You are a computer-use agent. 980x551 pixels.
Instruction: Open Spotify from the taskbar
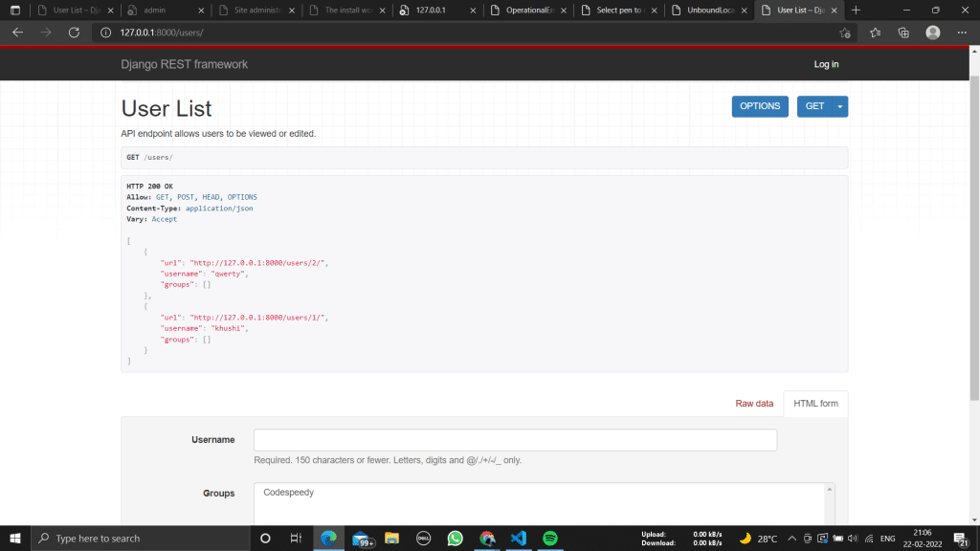pos(549,538)
